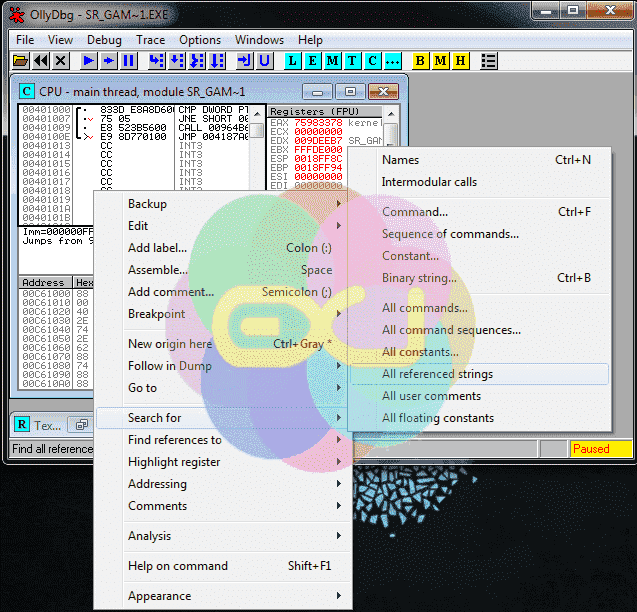Viewport: 637px width, 612px height.
Task: Click the list options toolbar icon
Action: click(488, 61)
